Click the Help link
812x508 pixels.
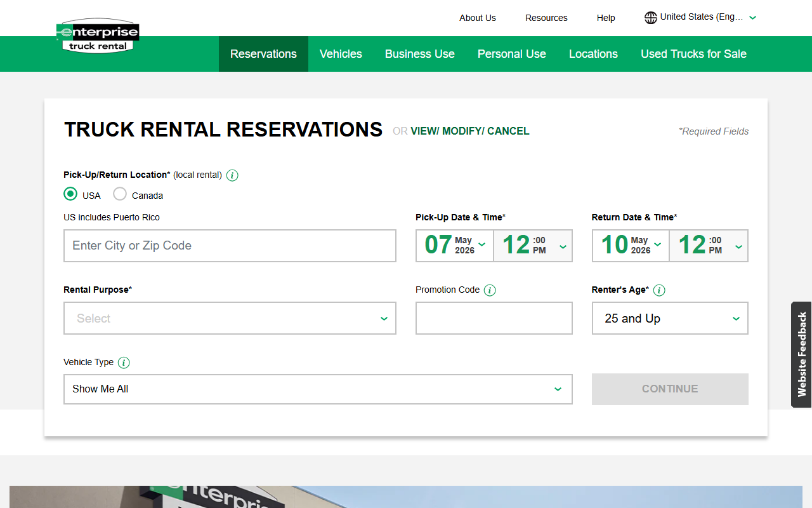click(606, 18)
